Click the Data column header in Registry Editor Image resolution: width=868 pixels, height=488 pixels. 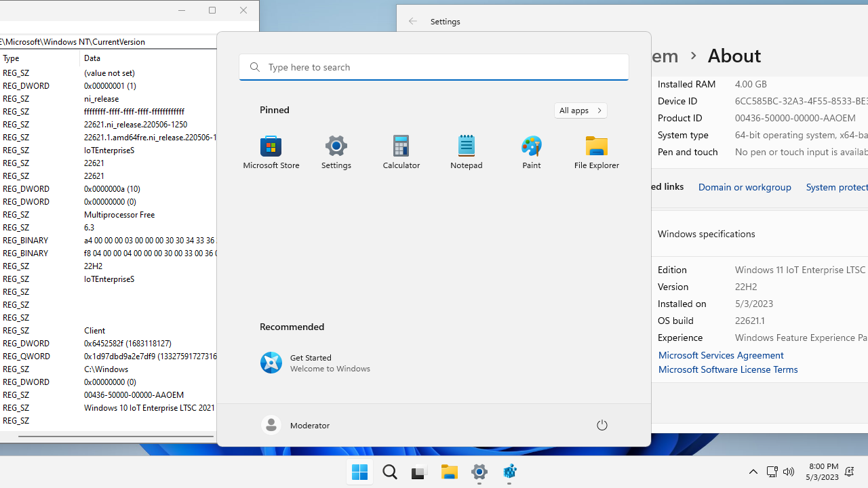pos(149,58)
